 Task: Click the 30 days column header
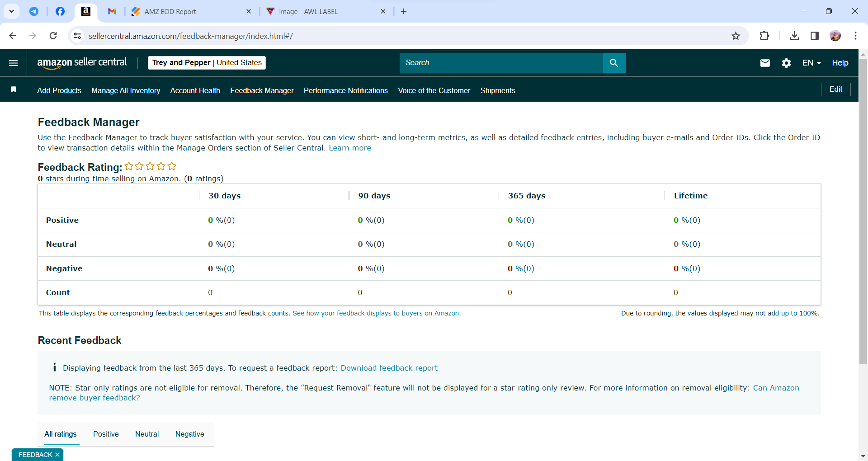tap(225, 196)
